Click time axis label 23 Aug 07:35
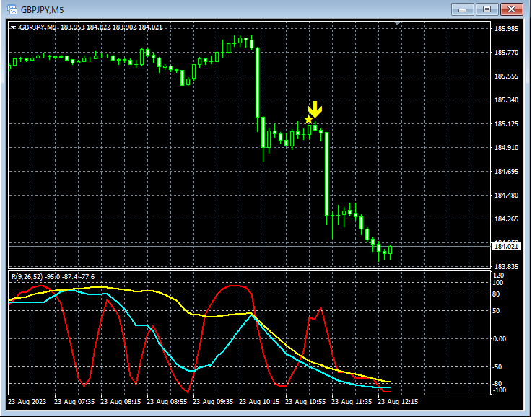The height and width of the screenshot is (417, 532). pos(74,402)
